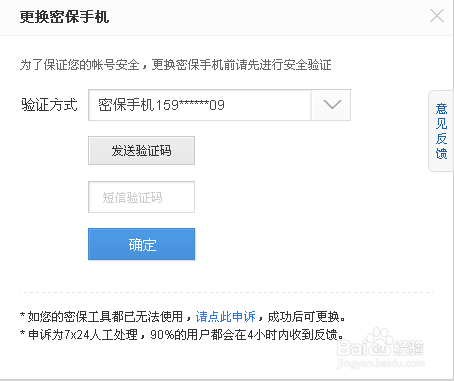This screenshot has height=381, width=454.
Task: Click the masked phone number 159******09
Action: [x=190, y=105]
